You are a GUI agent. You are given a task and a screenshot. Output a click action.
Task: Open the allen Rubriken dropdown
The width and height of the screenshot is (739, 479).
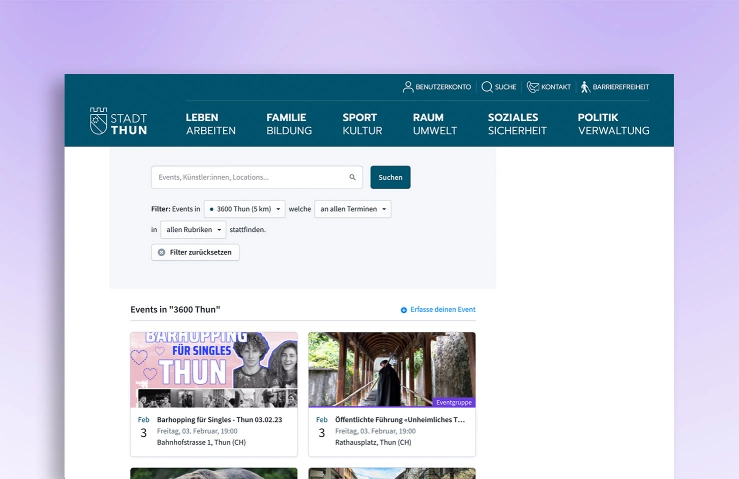point(193,230)
